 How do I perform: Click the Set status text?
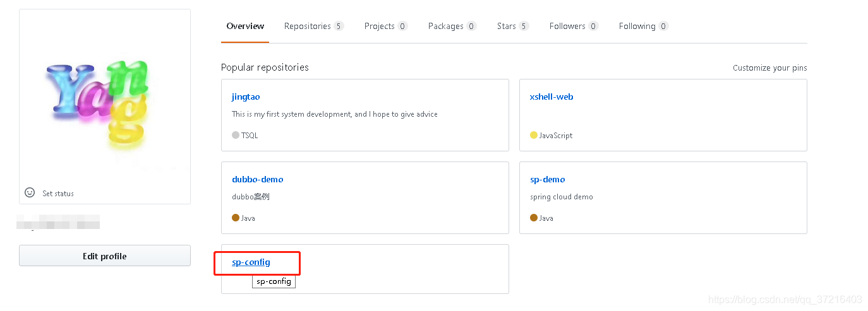click(58, 194)
